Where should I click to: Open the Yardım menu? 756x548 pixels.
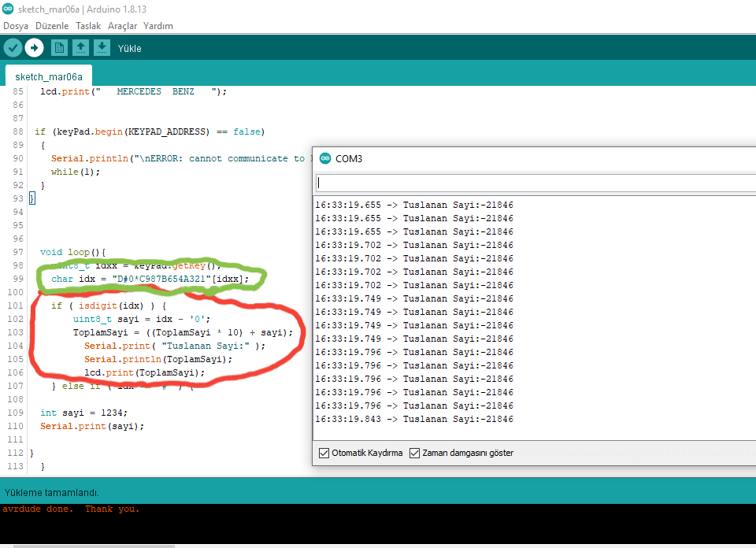pos(157,26)
